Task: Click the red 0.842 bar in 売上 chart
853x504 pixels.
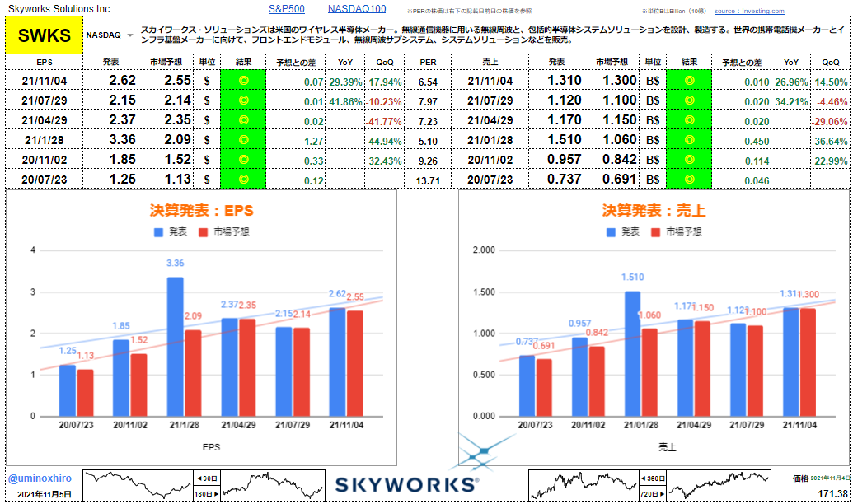Action: coord(596,381)
